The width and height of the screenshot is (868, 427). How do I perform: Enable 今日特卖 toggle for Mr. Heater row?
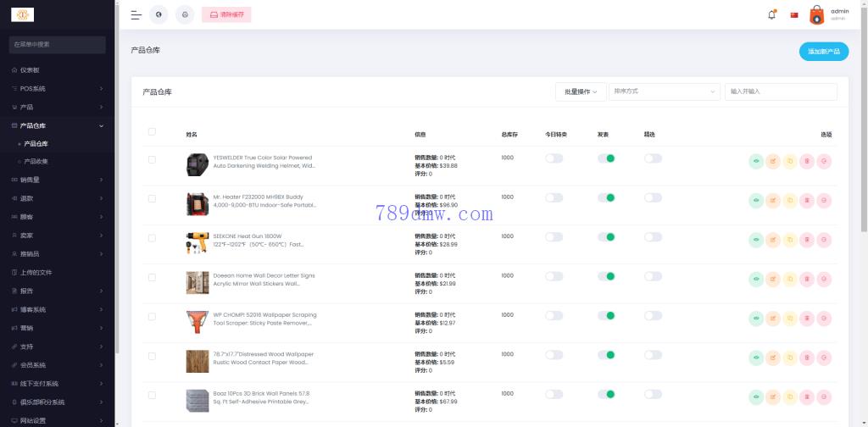click(554, 197)
